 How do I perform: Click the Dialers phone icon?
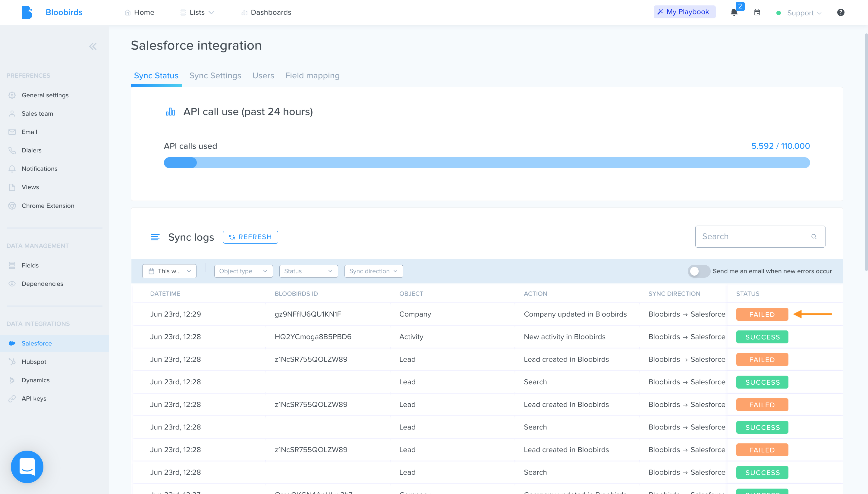pos(12,150)
